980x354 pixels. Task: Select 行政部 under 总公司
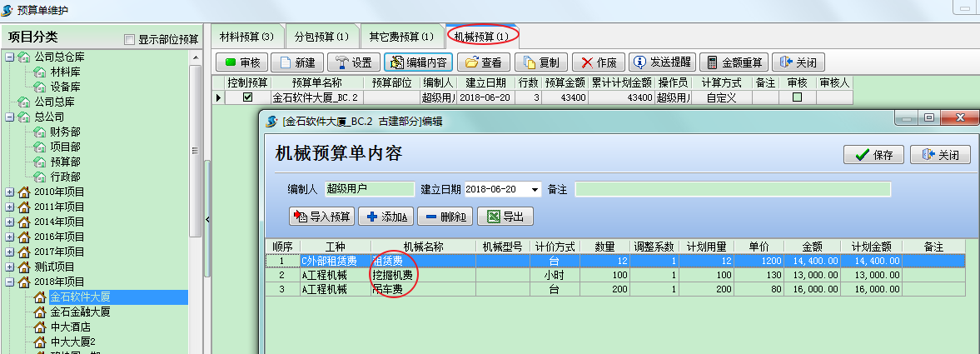pyautogui.click(x=65, y=177)
